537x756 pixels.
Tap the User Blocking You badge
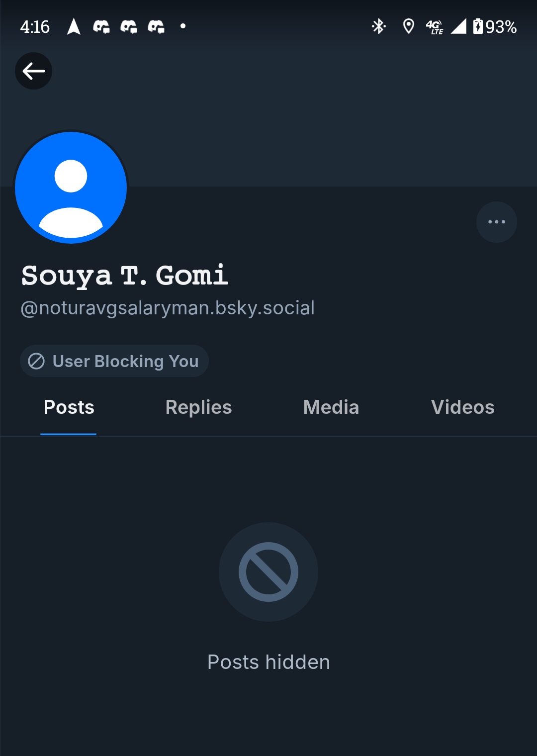pyautogui.click(x=114, y=361)
